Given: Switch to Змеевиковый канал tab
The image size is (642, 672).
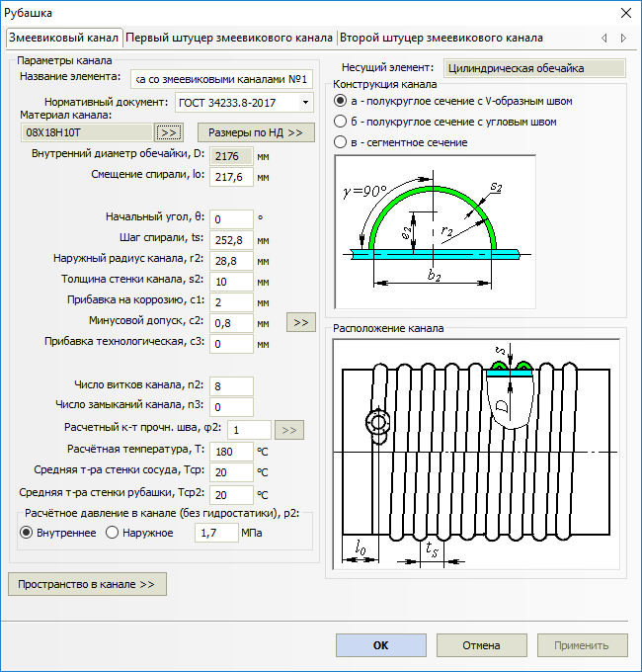Looking at the screenshot, I should (x=64, y=38).
